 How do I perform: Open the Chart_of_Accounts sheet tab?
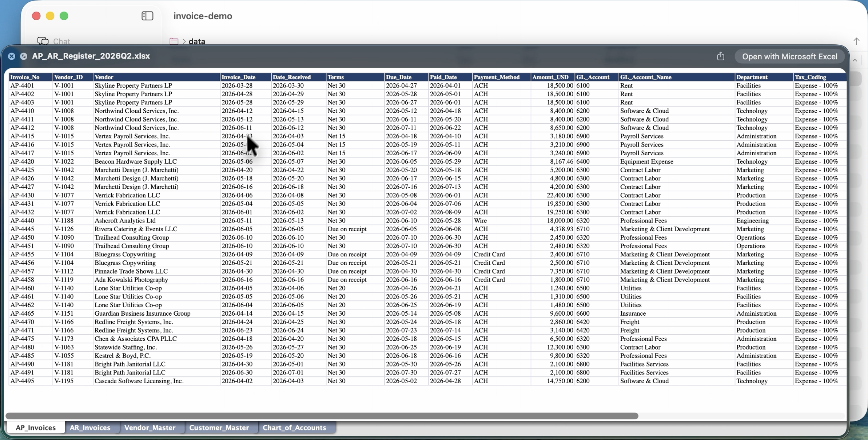click(x=294, y=428)
